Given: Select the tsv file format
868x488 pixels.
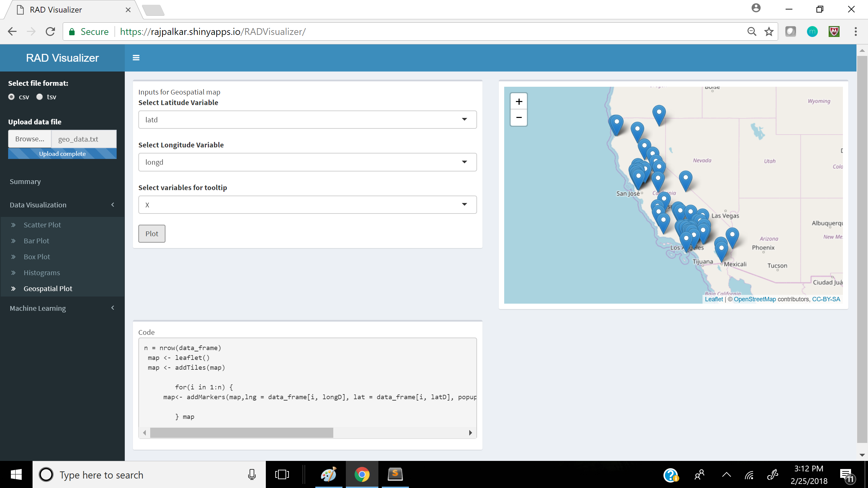Looking at the screenshot, I should [x=40, y=97].
